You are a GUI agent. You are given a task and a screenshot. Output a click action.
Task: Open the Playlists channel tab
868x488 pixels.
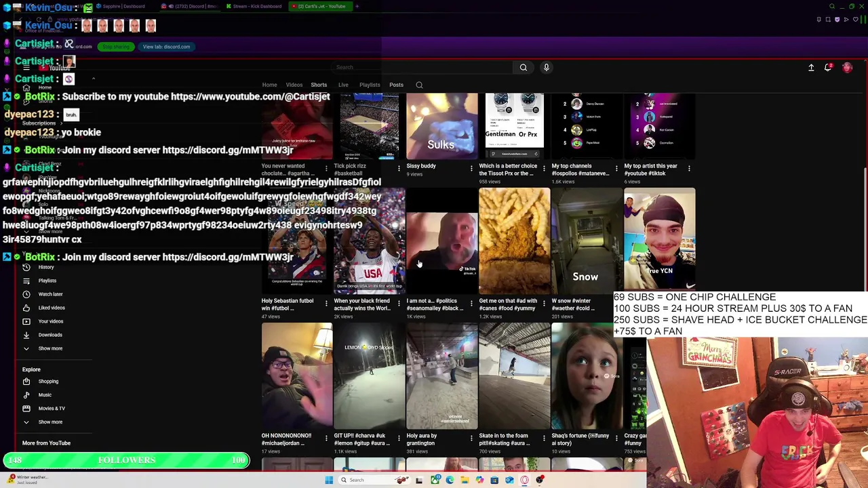coord(370,85)
